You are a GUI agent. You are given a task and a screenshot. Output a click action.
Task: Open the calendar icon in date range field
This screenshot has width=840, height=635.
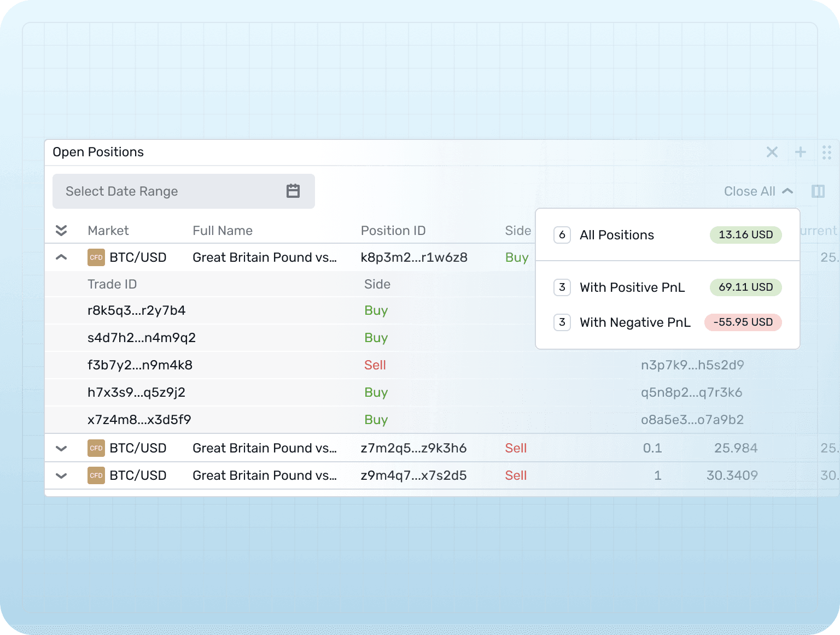(293, 191)
